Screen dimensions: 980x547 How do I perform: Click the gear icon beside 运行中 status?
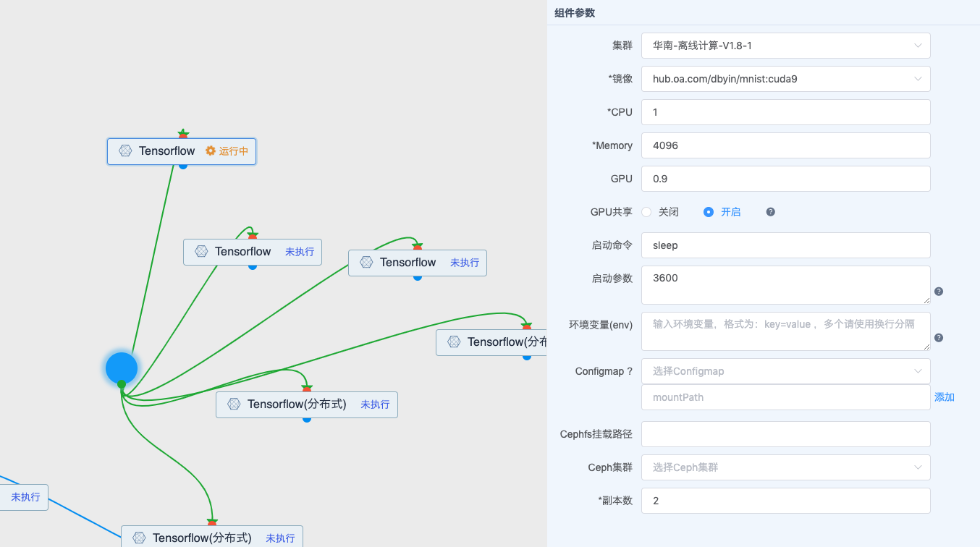click(211, 151)
